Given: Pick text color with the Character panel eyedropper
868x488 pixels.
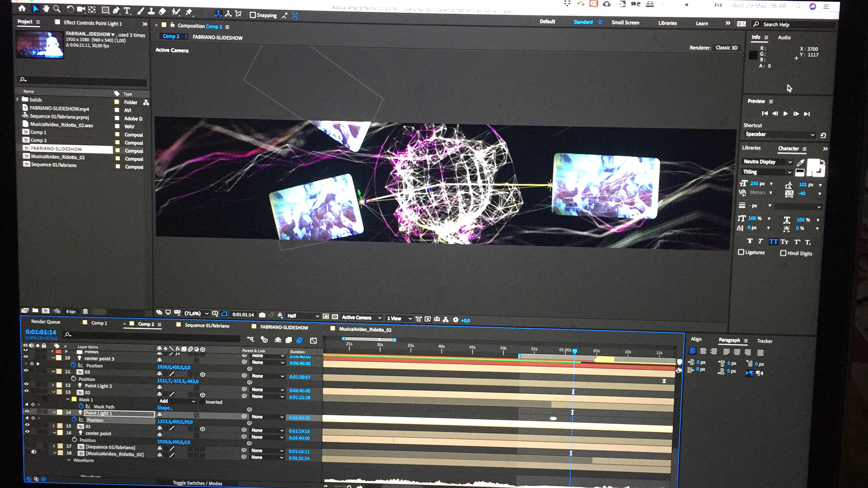Looking at the screenshot, I should (x=800, y=162).
